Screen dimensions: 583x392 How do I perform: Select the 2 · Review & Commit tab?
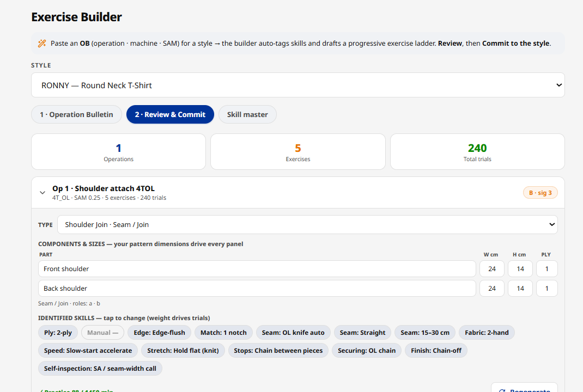tap(170, 114)
